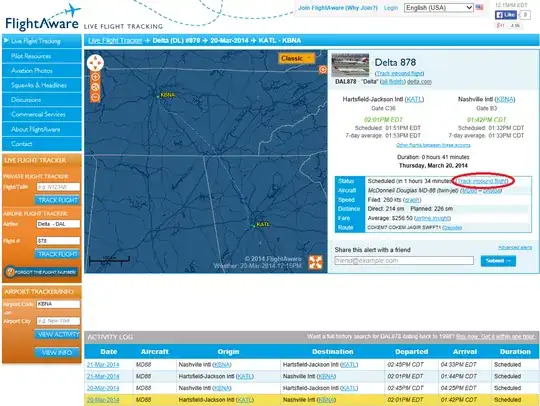This screenshot has width=540, height=406.
Task: Click the Login link
Action: tap(391, 8)
